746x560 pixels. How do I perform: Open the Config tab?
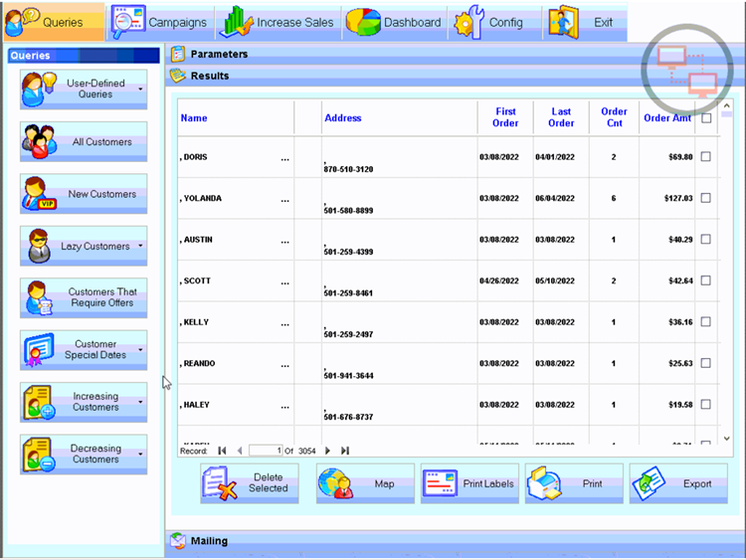point(493,22)
